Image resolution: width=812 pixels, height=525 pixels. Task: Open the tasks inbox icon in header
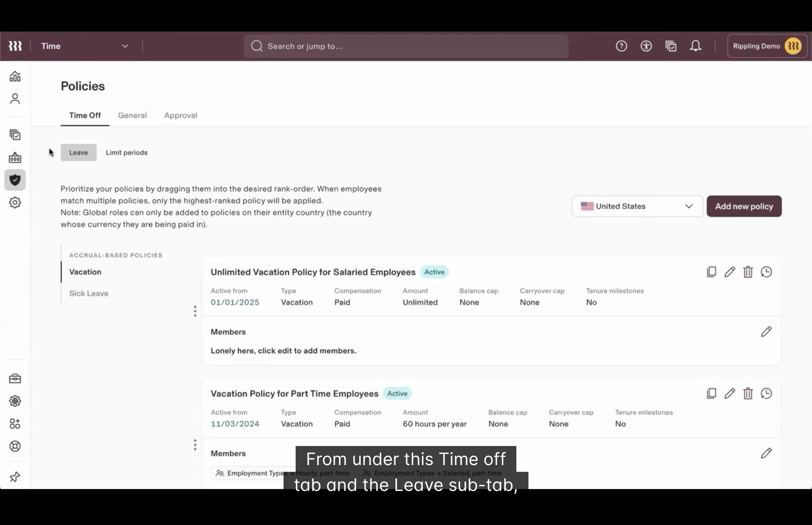[x=671, y=46]
